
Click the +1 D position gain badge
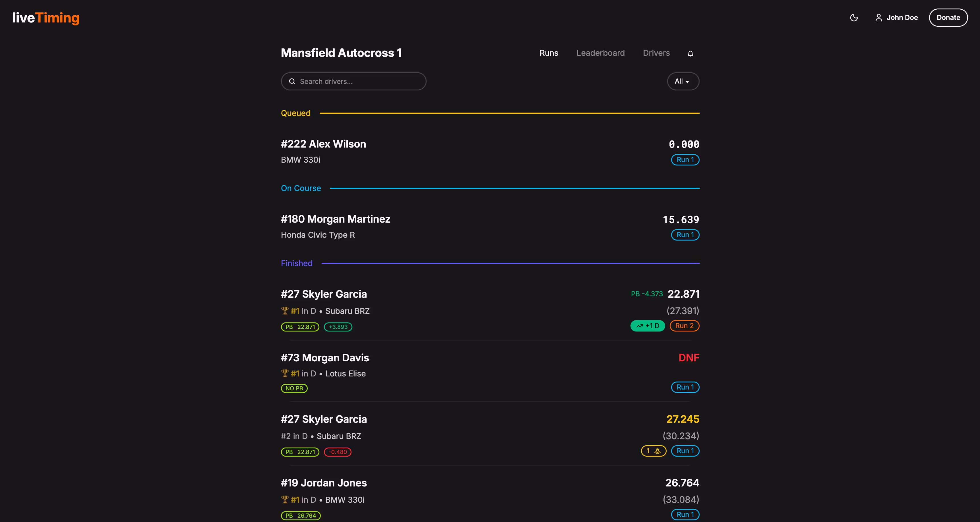648,326
